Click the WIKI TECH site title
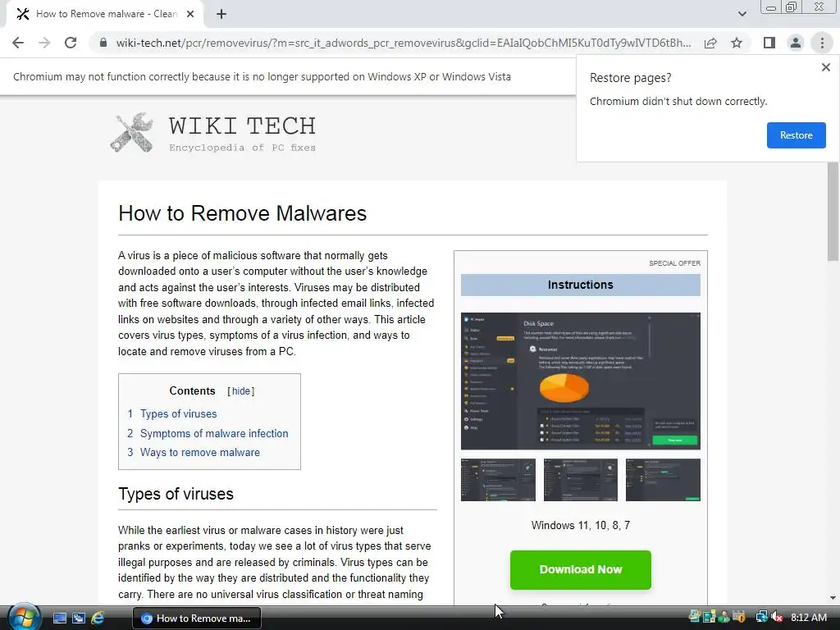 (x=242, y=126)
